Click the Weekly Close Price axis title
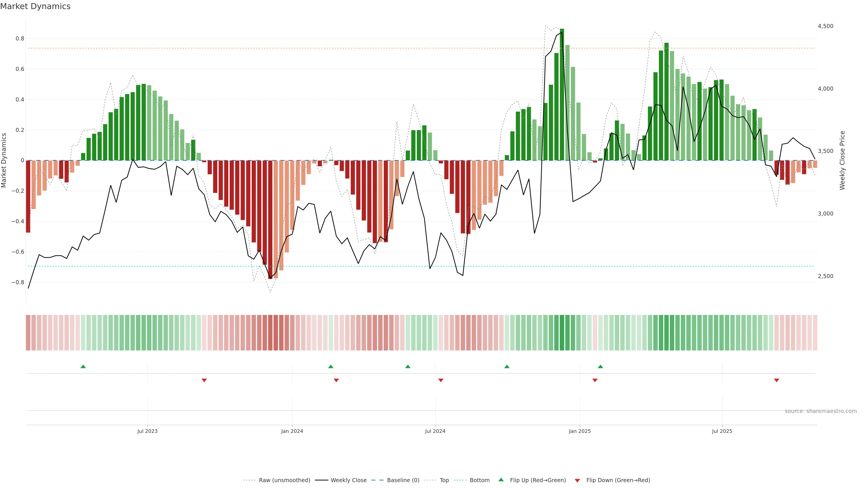The image size is (868, 488). pyautogui.click(x=842, y=160)
